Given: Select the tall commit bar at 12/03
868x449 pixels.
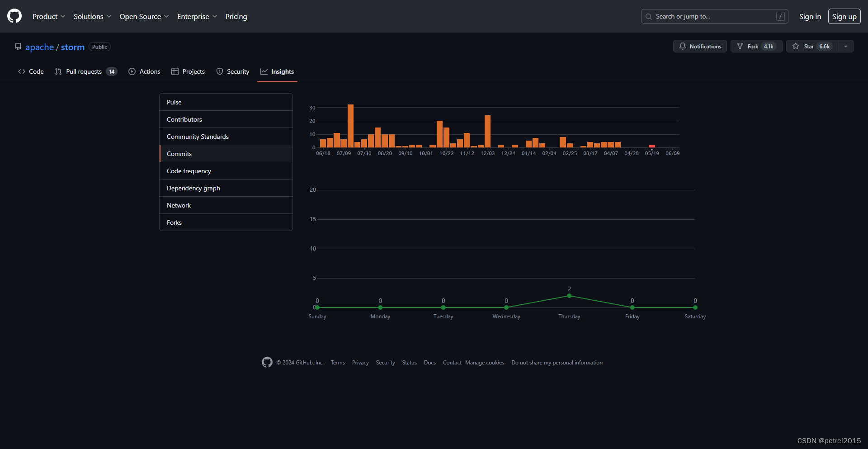Looking at the screenshot, I should click(487, 132).
